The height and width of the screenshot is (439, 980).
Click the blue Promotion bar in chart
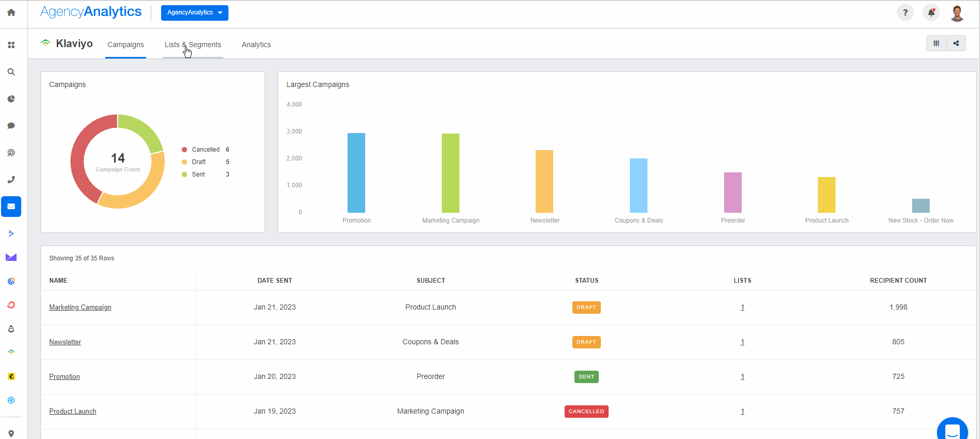[356, 173]
